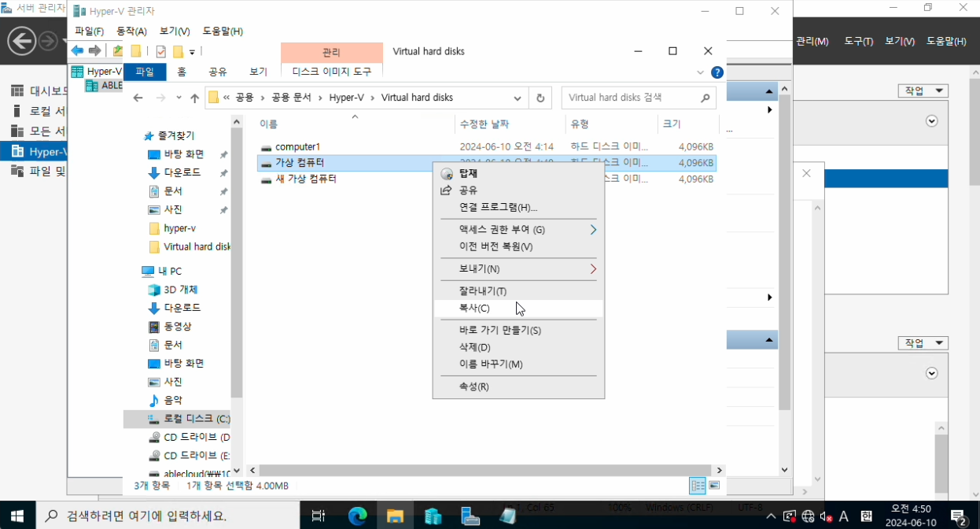Toggle the Korean IME 한 input mode
This screenshot has height=529, width=980.
click(x=866, y=516)
